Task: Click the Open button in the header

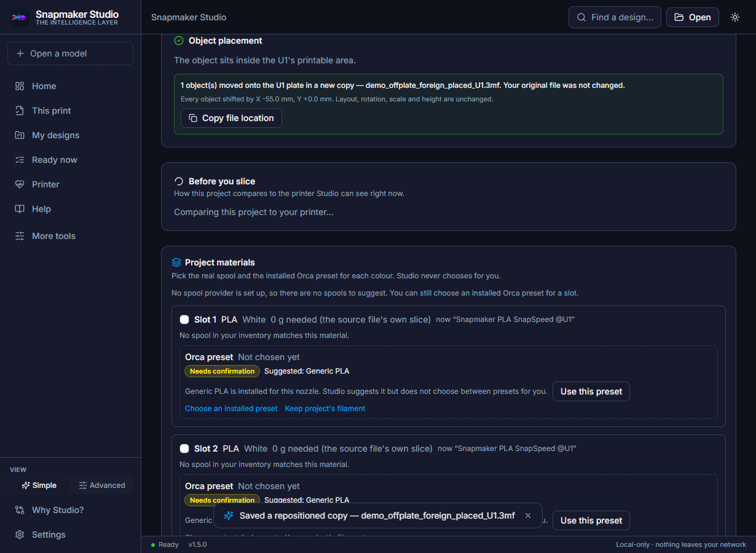Action: click(x=693, y=17)
